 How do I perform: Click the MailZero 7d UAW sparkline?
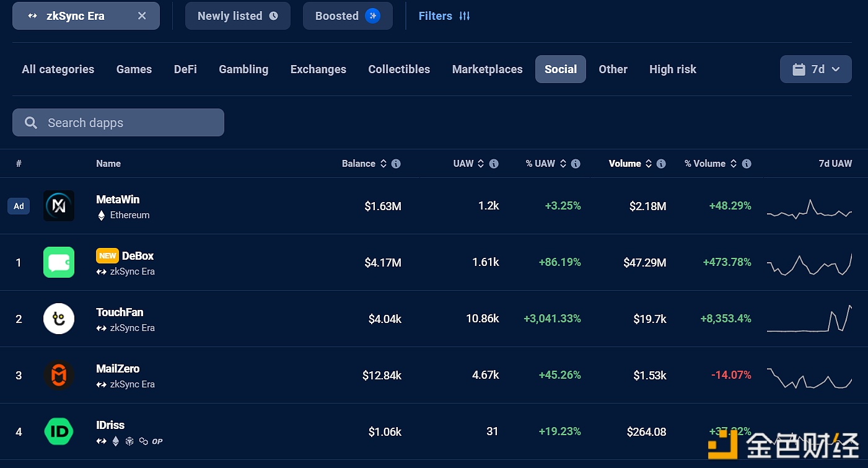pyautogui.click(x=809, y=378)
